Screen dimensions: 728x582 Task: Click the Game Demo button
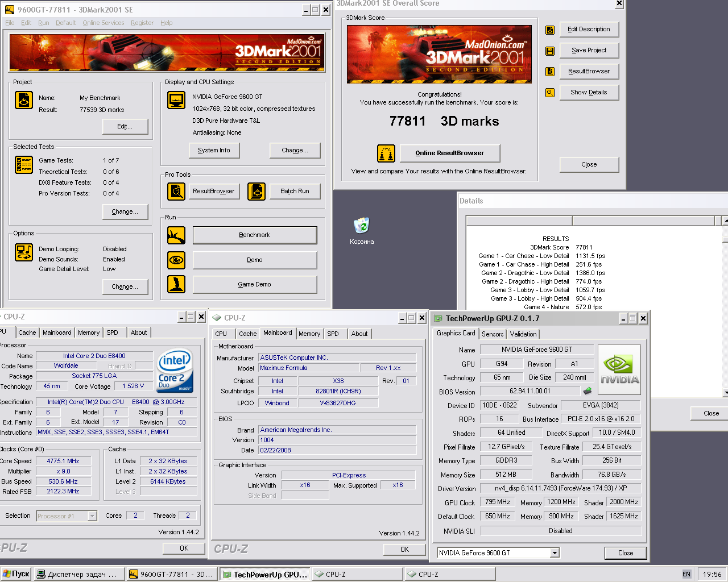click(255, 284)
